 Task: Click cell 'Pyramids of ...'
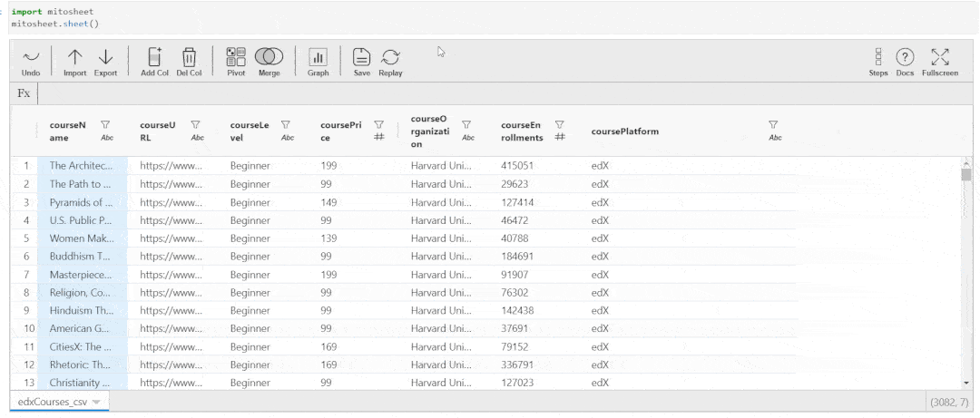click(83, 202)
